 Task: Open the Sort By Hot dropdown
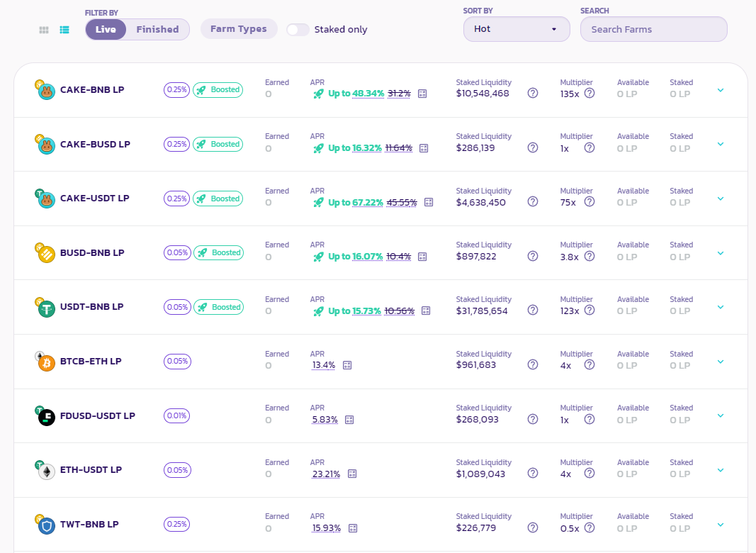pyautogui.click(x=517, y=29)
